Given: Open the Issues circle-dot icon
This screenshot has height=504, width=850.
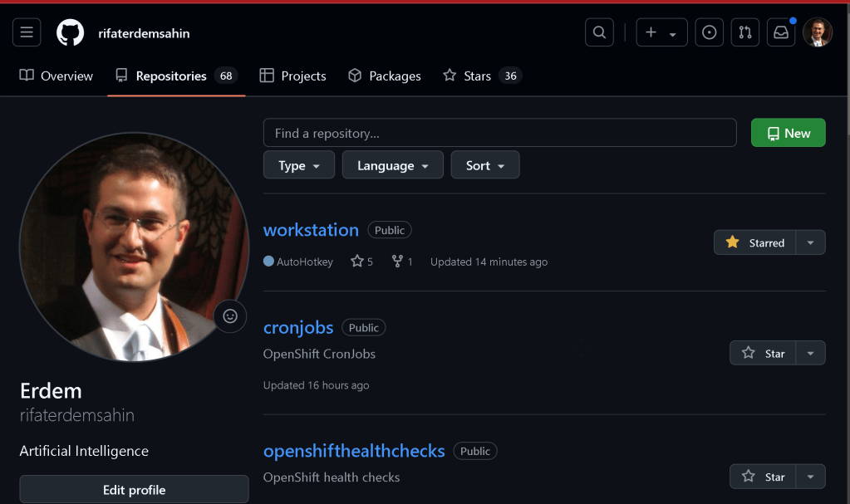Looking at the screenshot, I should click(709, 32).
